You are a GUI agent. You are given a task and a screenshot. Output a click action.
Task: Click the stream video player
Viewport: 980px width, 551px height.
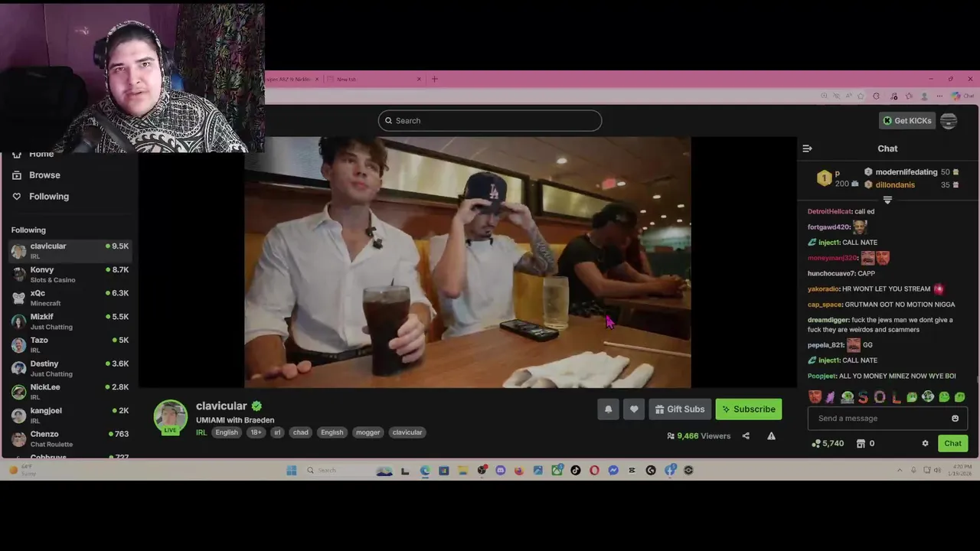468,262
